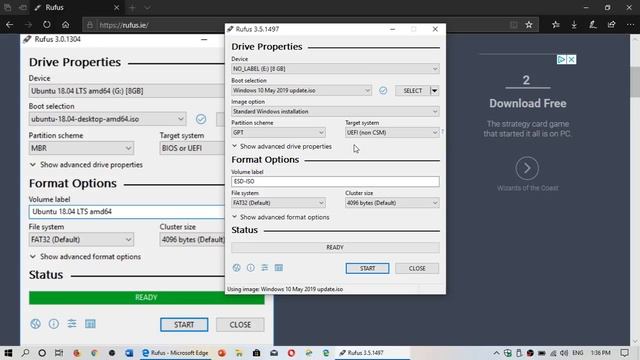This screenshot has width=640, height=360.
Task: Expand Show advanced drive properties in Rufus 3.5.1497
Action: (282, 146)
